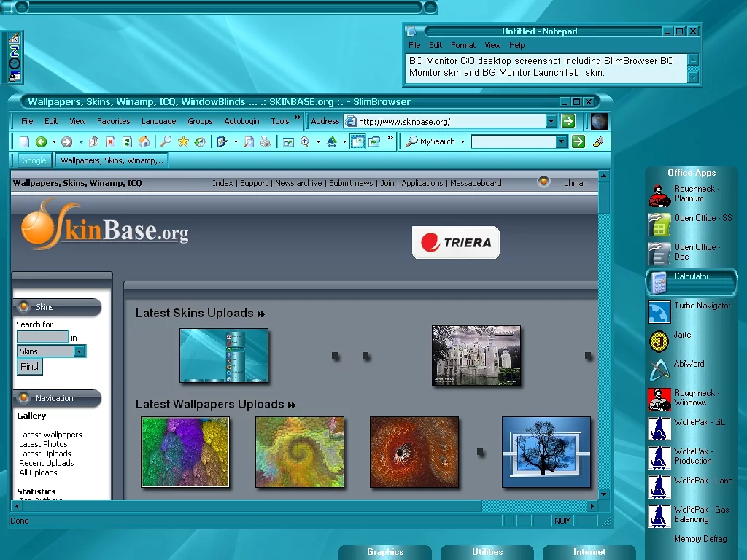Open the MySearch engine dropdown arrow
This screenshot has height=560, width=747.
[x=462, y=142]
